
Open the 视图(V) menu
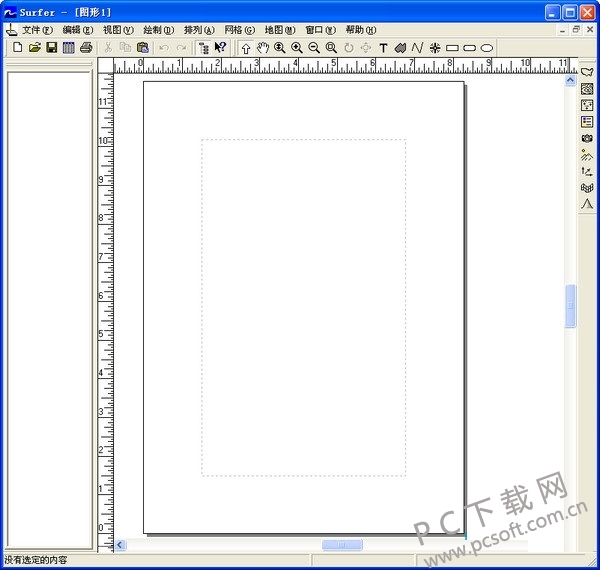118,30
